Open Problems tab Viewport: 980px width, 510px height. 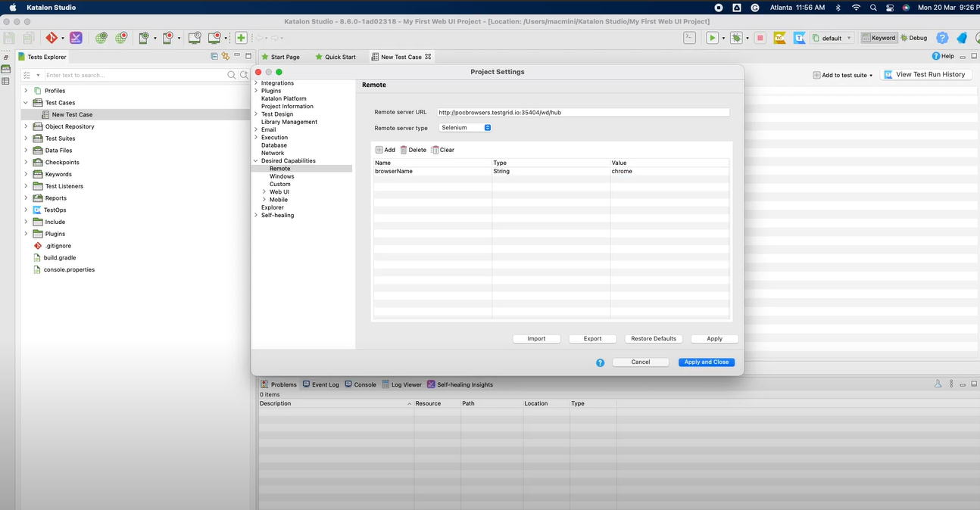click(x=279, y=384)
